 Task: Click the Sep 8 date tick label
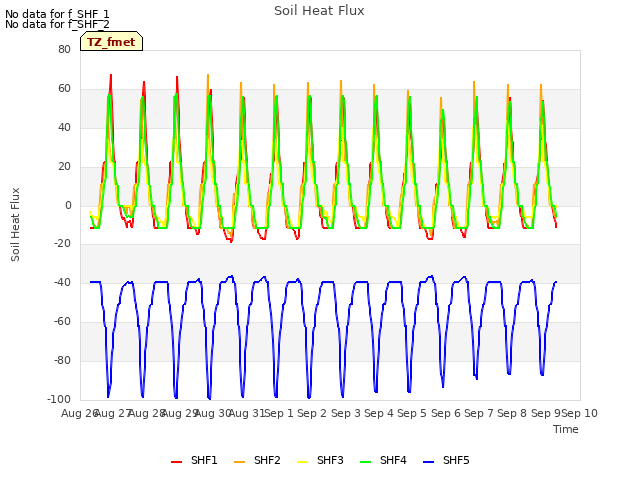(x=512, y=413)
